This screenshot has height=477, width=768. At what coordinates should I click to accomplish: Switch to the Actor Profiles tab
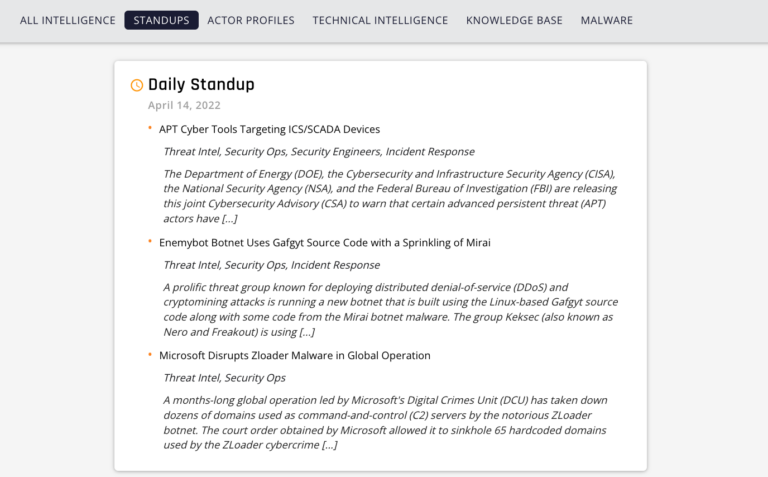(x=251, y=21)
